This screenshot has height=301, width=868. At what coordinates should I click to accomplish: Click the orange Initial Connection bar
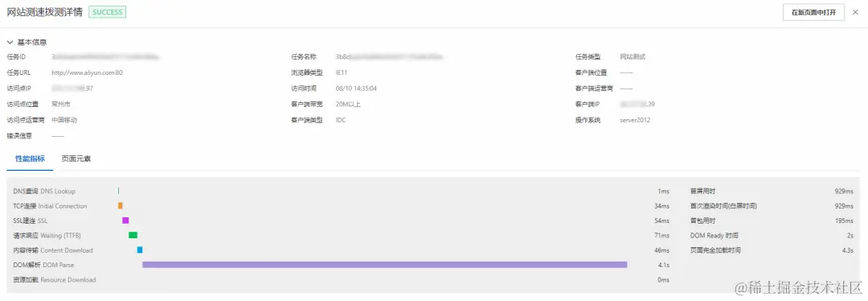tap(120, 206)
